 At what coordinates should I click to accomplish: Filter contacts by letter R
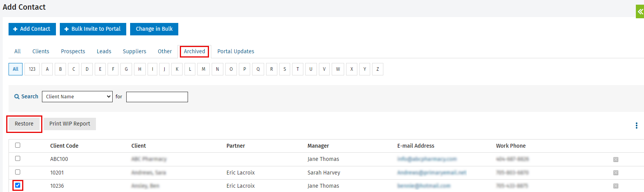[x=272, y=69]
